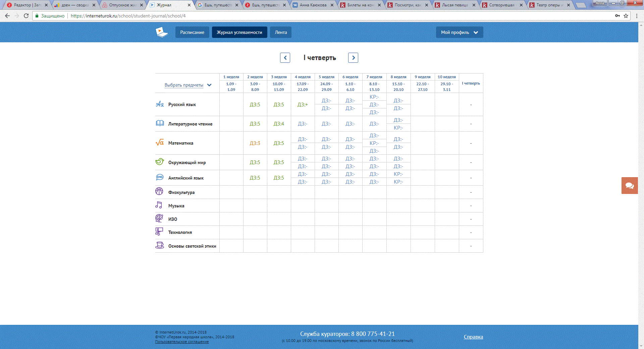Switch to Театр оперы browser tab

point(549,5)
